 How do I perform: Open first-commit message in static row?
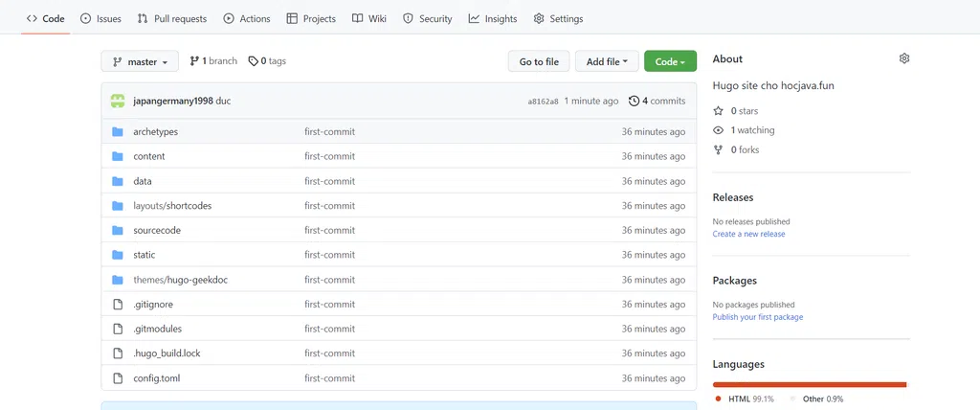coord(330,256)
